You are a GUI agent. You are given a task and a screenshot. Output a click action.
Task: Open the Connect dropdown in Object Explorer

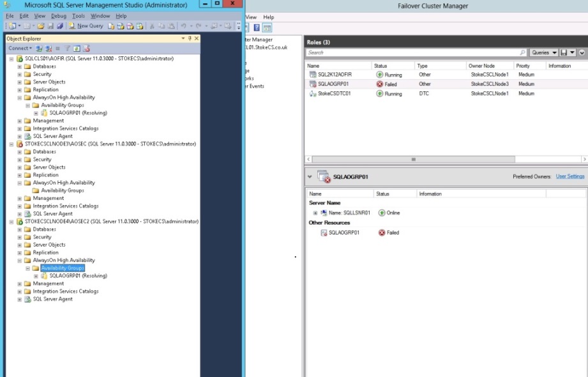[20, 48]
